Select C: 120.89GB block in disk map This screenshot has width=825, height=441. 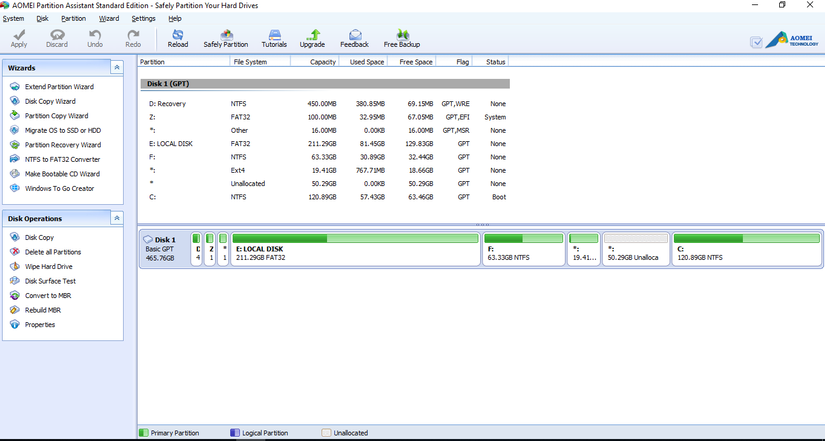point(747,249)
